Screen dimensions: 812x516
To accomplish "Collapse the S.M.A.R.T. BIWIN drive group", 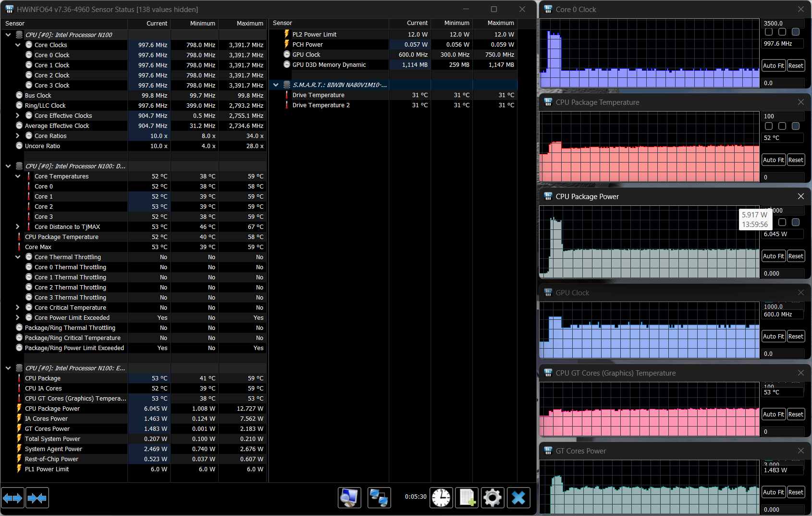I will point(276,85).
